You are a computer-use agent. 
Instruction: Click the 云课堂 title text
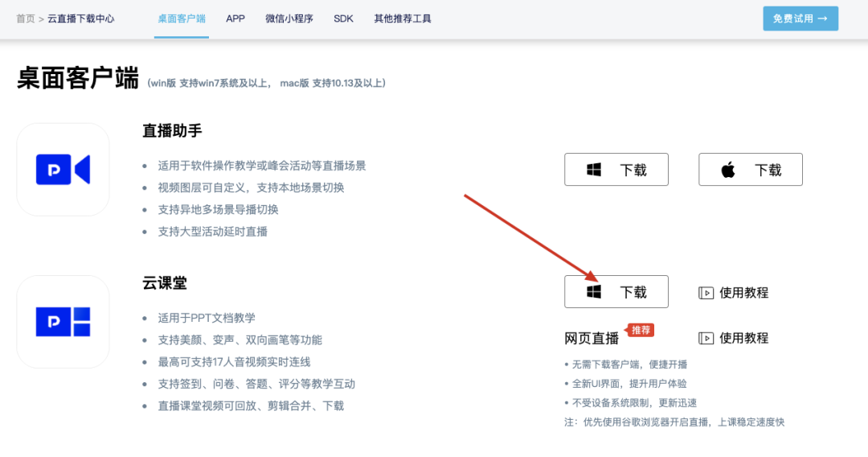(x=165, y=283)
